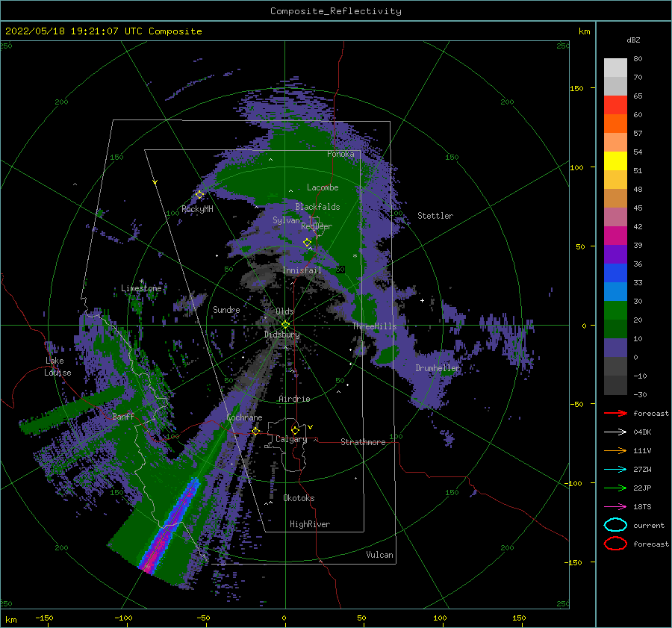
Task: Click the Airdrie label
Action: 294,399
